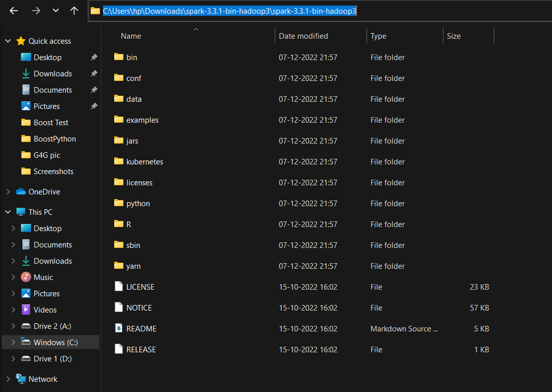Select Videos icon in sidebar
The image size is (552, 392).
click(x=26, y=310)
